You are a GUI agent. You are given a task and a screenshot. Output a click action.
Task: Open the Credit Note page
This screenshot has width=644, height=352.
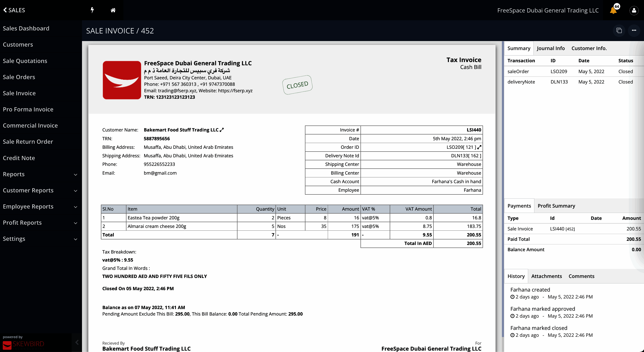[19, 158]
